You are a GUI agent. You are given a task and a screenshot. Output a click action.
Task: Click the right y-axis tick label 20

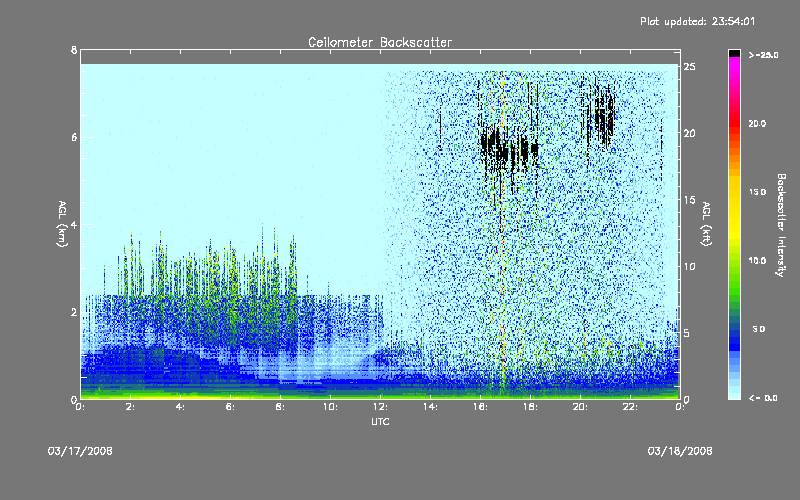tap(690, 133)
